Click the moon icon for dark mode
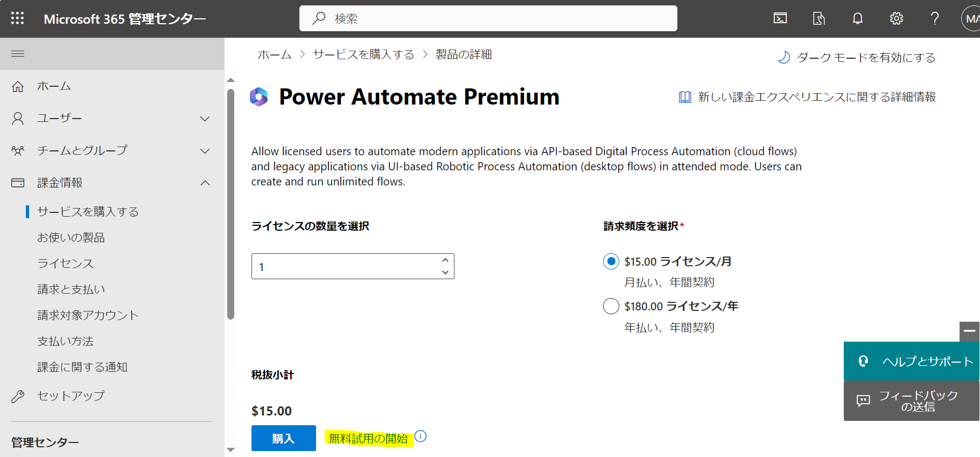The image size is (980, 457). click(x=784, y=57)
